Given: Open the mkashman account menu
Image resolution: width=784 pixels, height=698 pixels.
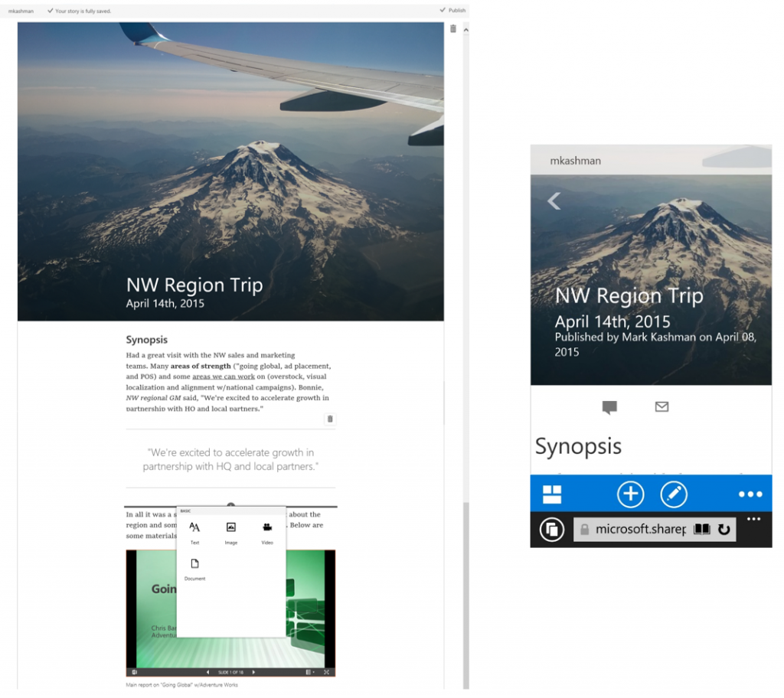Looking at the screenshot, I should pos(20,11).
